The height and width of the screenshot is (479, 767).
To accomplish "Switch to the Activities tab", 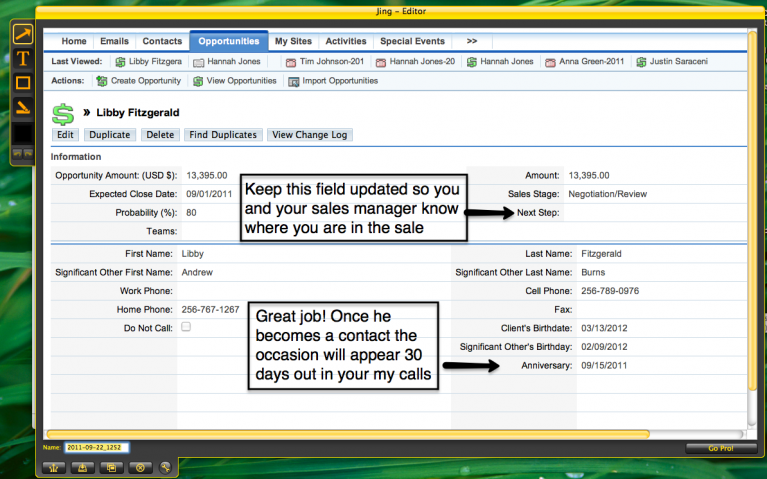I will point(346,41).
